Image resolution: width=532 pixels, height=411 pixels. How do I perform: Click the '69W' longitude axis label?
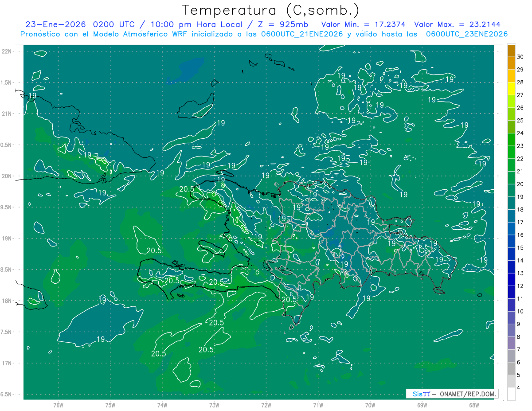(x=422, y=405)
